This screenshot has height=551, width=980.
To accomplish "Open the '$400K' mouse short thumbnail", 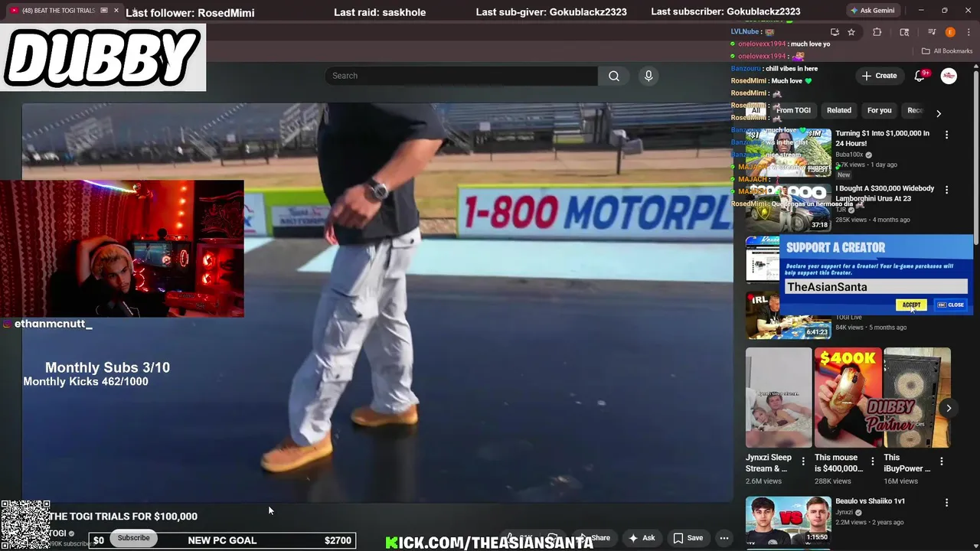I will (x=848, y=398).
